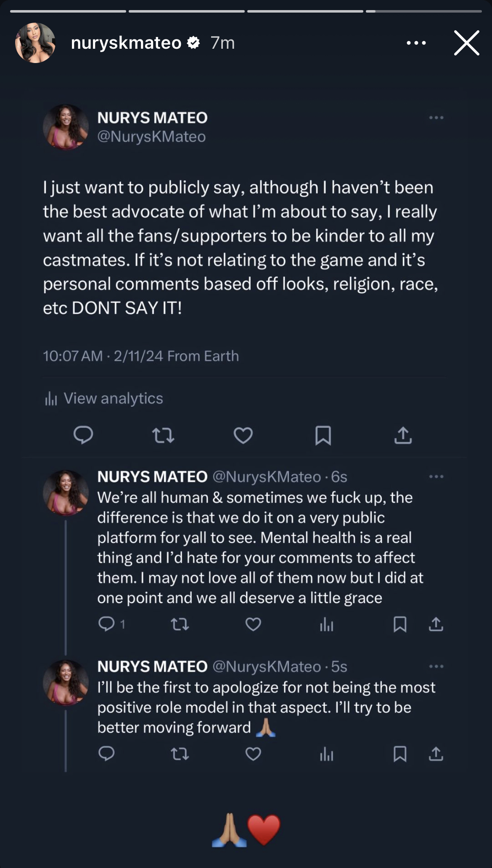Bookmark the main tweet

[323, 435]
